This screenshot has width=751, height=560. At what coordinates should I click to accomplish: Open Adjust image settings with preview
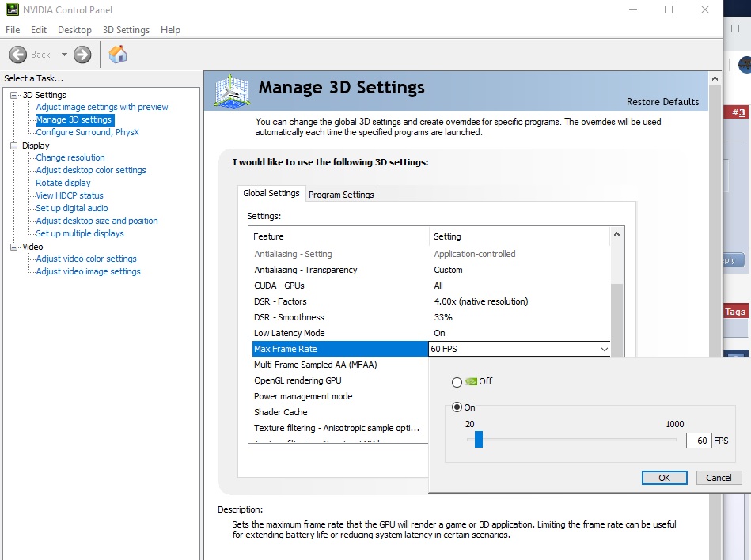pyautogui.click(x=102, y=107)
